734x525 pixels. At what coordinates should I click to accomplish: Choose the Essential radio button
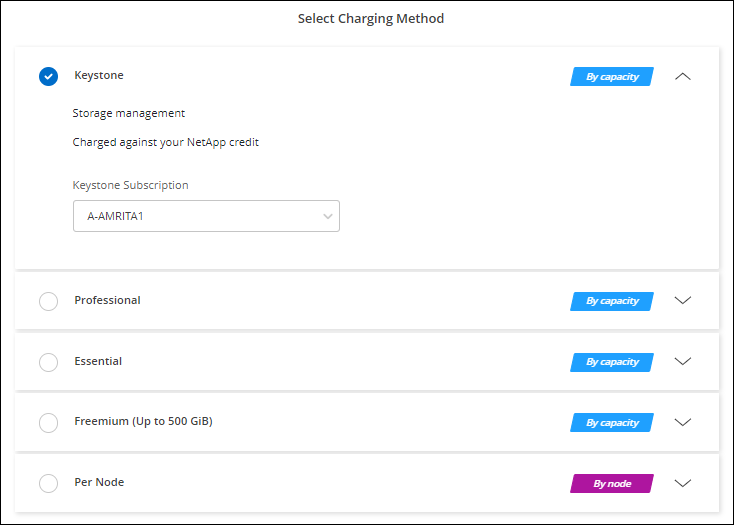[x=48, y=362]
